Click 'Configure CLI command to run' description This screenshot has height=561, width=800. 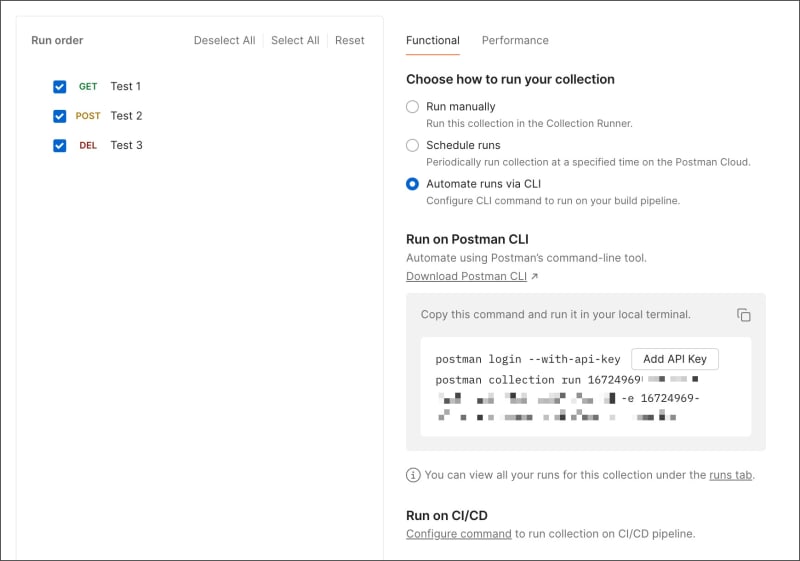tap(553, 201)
